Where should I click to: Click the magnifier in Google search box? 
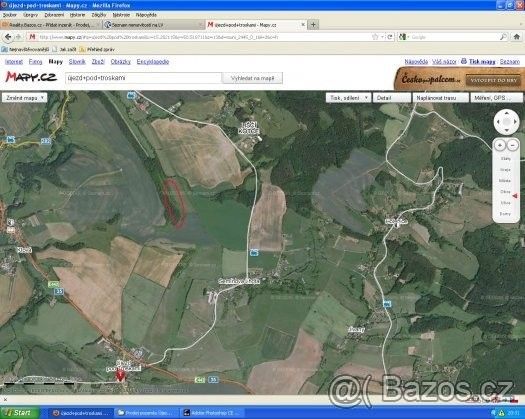(503, 37)
